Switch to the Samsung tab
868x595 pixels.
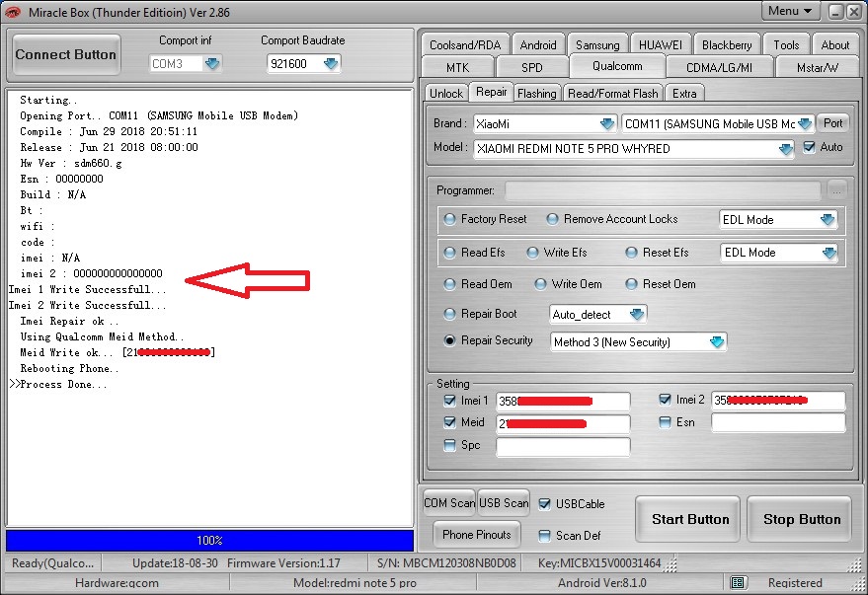pos(597,44)
